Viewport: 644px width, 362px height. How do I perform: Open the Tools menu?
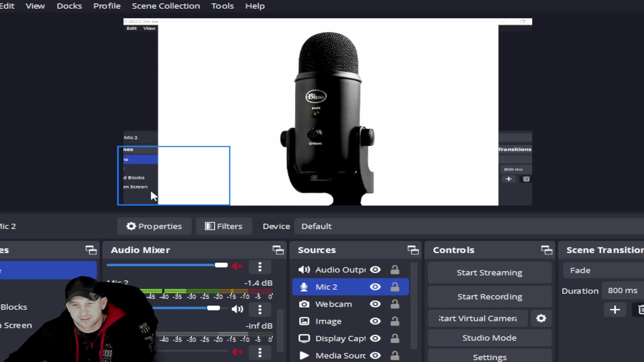(x=222, y=6)
